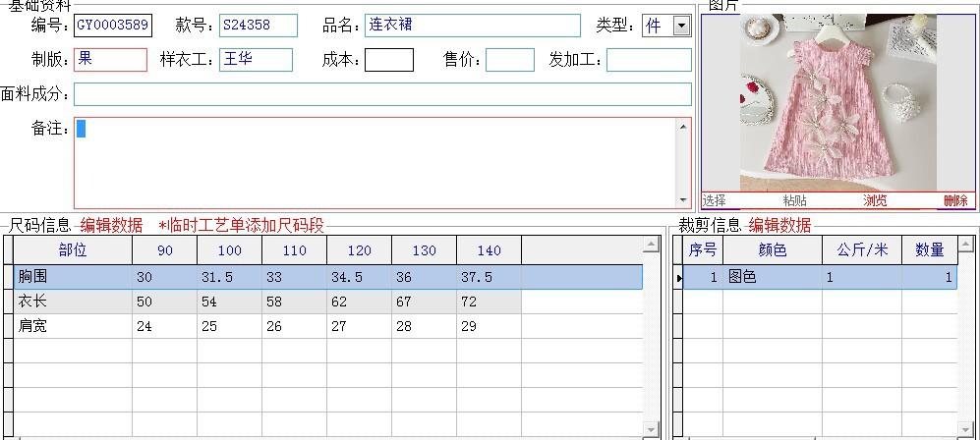This screenshot has height=440, width=980.
Task: Open the 类型 dropdown arrow
Action: tap(681, 27)
